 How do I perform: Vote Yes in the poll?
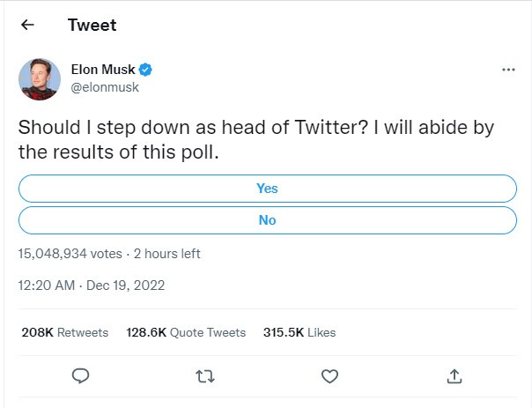point(268,189)
